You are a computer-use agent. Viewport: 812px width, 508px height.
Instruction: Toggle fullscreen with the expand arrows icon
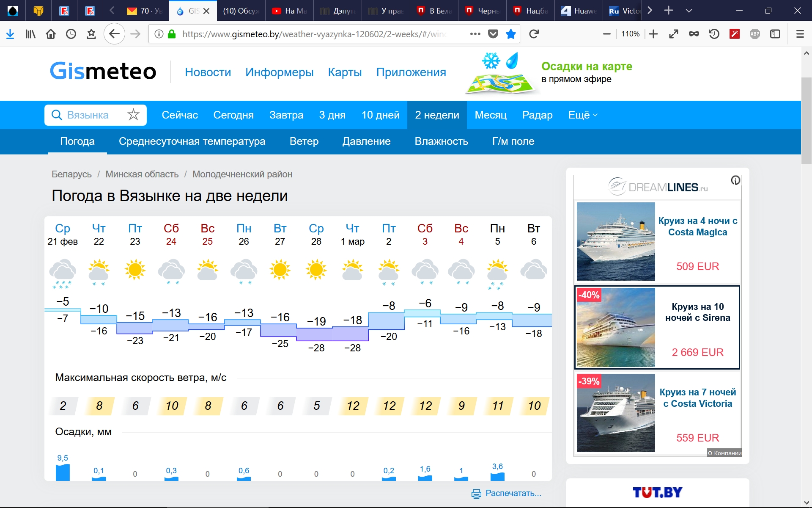[x=674, y=34]
